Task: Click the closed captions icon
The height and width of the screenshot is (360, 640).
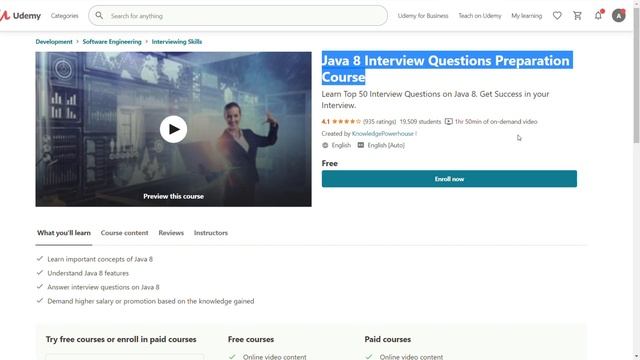Action: [x=361, y=145]
